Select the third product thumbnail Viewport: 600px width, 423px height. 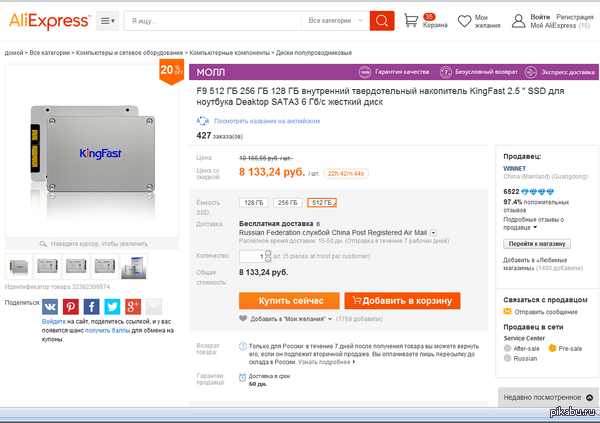(76, 266)
